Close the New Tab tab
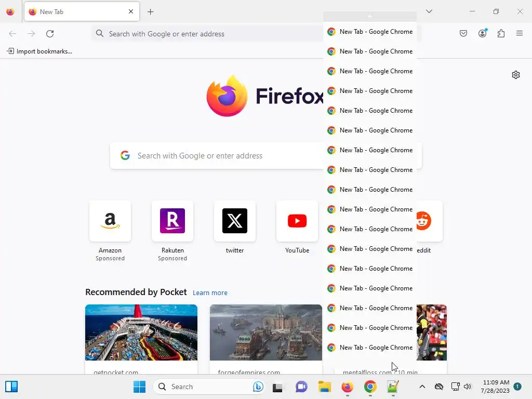 tap(131, 11)
